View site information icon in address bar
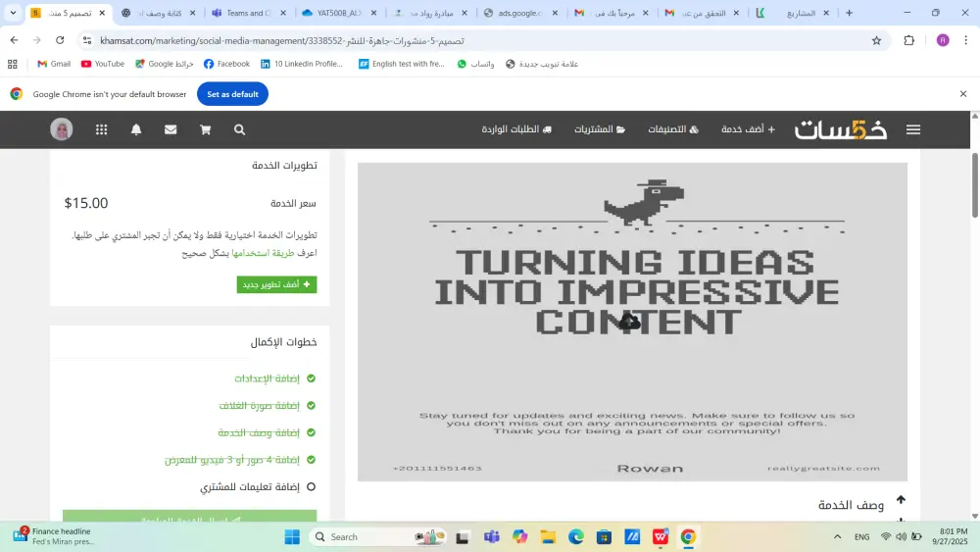 (x=87, y=40)
